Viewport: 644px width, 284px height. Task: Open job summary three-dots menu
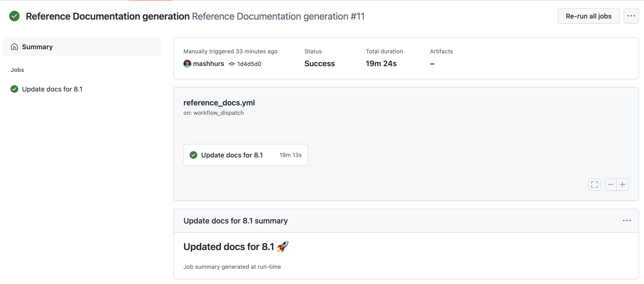click(x=627, y=220)
